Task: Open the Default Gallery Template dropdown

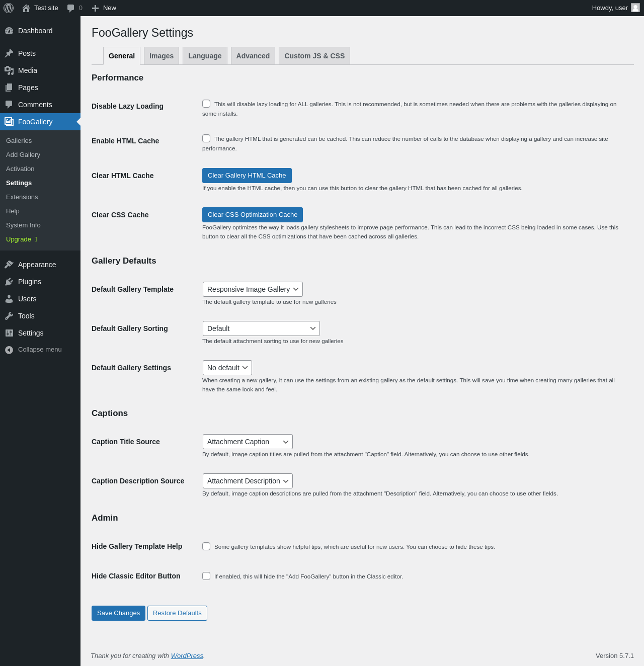Action: pyautogui.click(x=253, y=289)
